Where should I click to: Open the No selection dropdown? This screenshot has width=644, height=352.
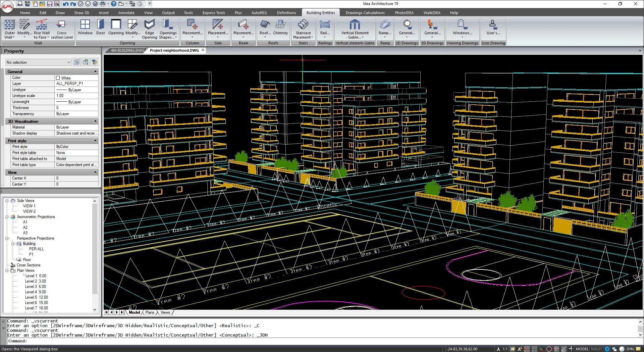[x=39, y=62]
